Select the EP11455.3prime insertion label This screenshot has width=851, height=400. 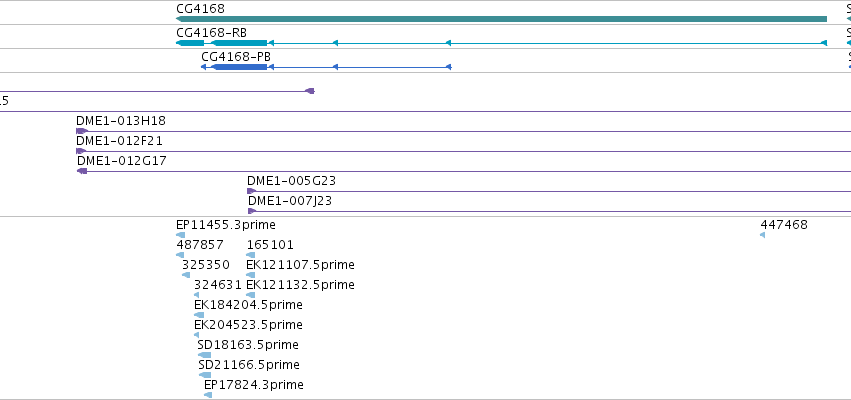(226, 225)
